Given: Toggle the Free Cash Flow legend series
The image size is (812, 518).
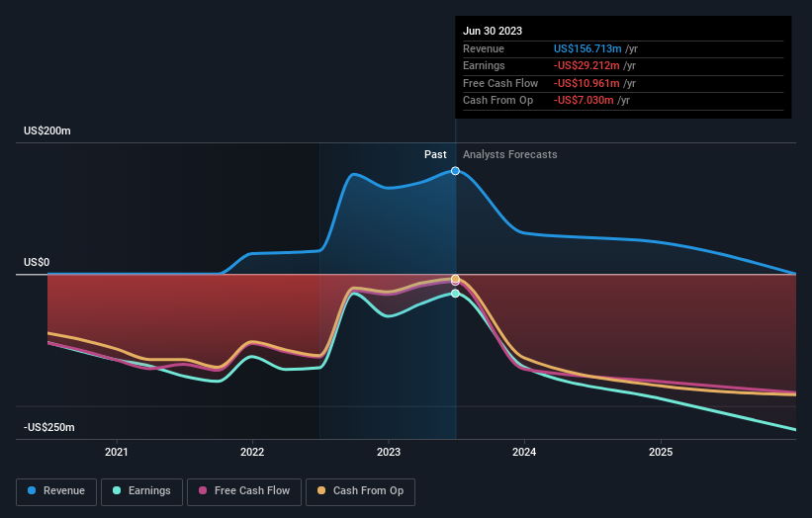Looking at the screenshot, I should point(244,491).
